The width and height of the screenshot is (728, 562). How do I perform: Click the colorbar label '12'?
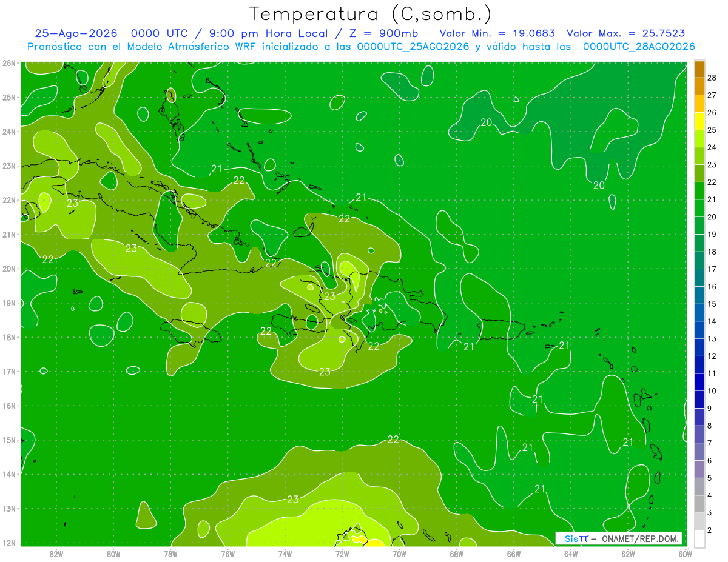point(712,356)
